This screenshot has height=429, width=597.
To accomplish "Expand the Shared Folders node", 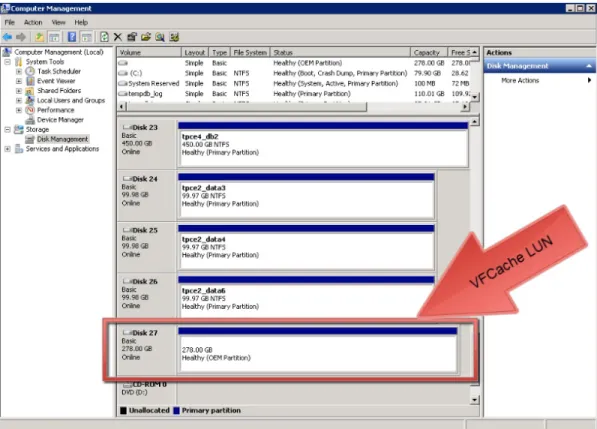I will pyautogui.click(x=19, y=91).
